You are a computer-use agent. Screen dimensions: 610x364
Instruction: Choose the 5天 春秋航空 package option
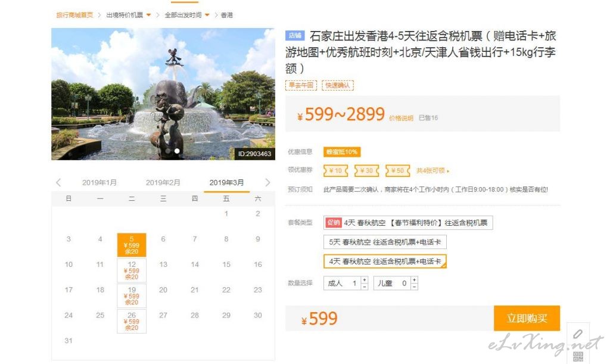click(385, 242)
